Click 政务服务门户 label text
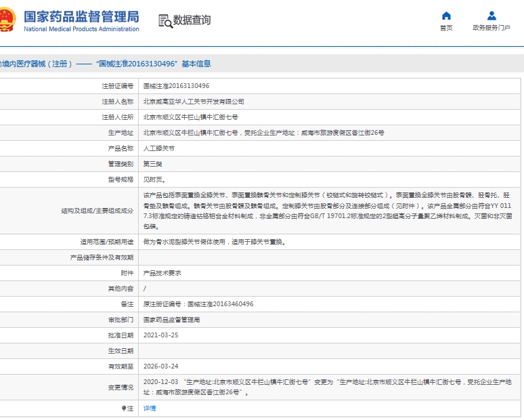The width and height of the screenshot is (524, 420). point(492,28)
